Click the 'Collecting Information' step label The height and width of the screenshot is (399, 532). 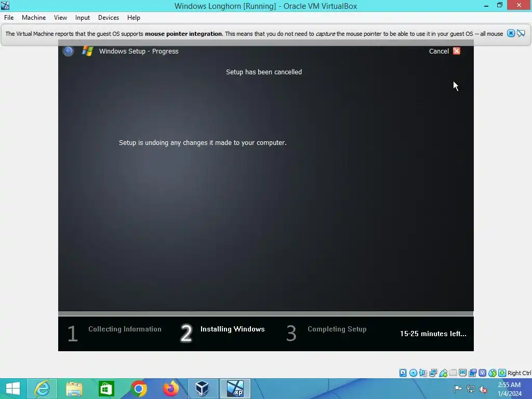pyautogui.click(x=125, y=329)
